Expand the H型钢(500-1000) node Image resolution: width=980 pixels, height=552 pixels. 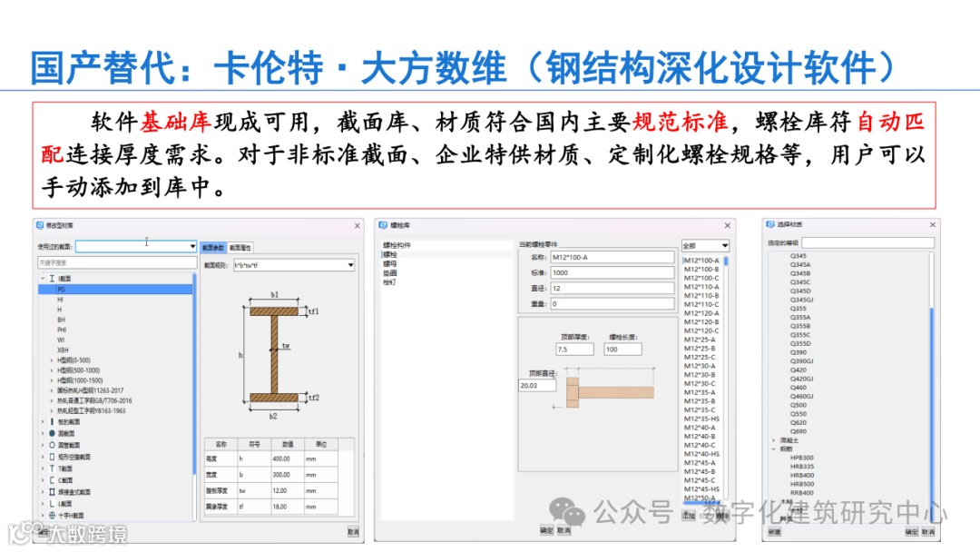pyautogui.click(x=51, y=370)
